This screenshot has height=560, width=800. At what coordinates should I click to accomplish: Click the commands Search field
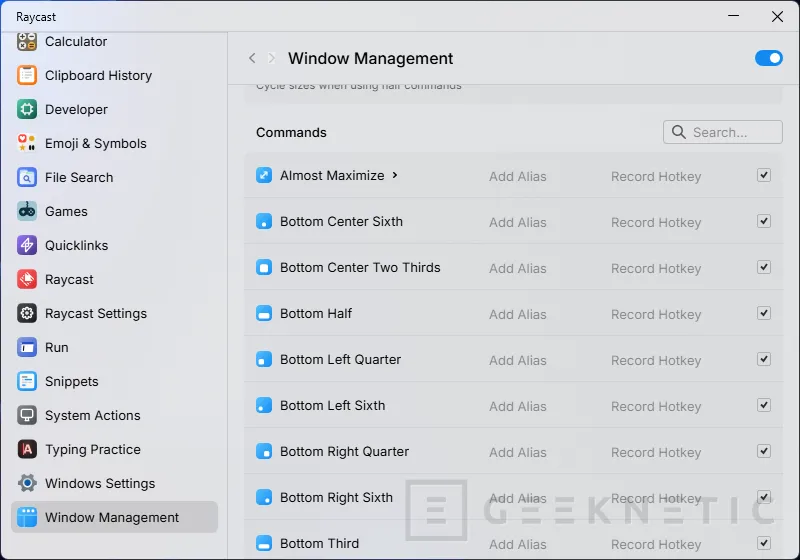pyautogui.click(x=722, y=132)
